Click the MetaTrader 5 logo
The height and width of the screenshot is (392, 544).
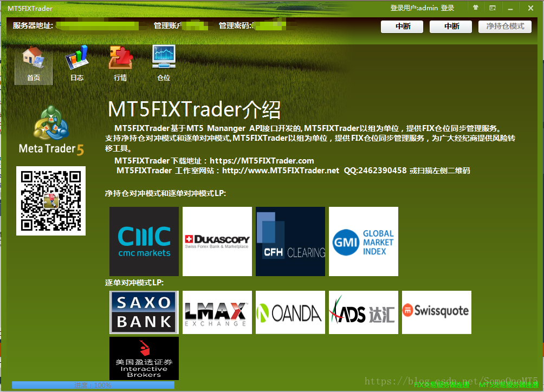[51, 131]
